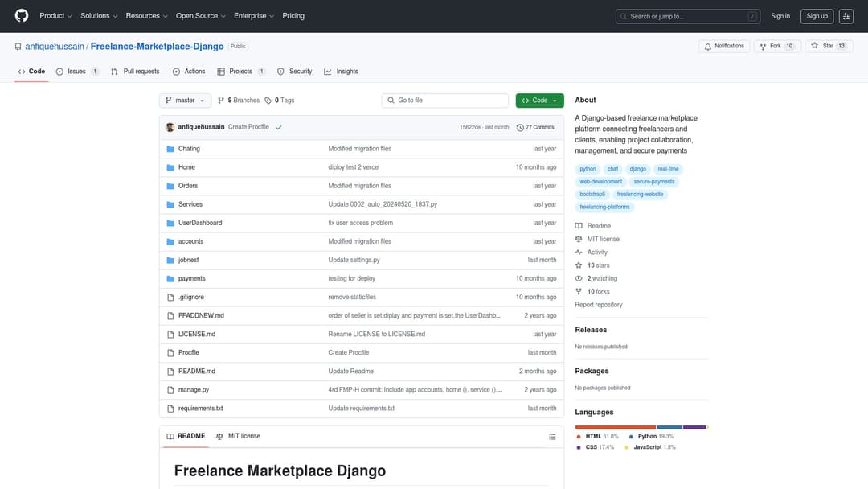Screen dimensions: 868x489
Task: View the 10 forks list
Action: [x=599, y=291]
